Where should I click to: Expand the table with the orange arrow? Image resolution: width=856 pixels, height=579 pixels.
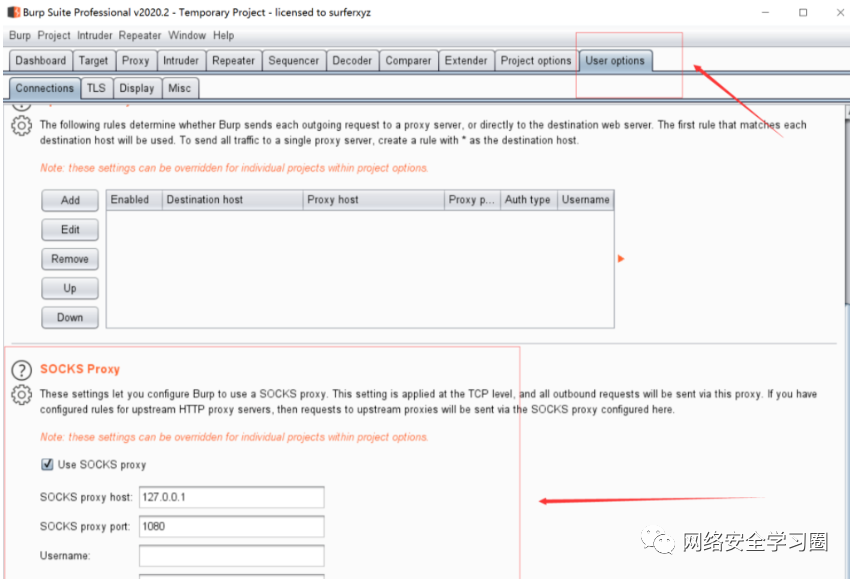coord(621,259)
